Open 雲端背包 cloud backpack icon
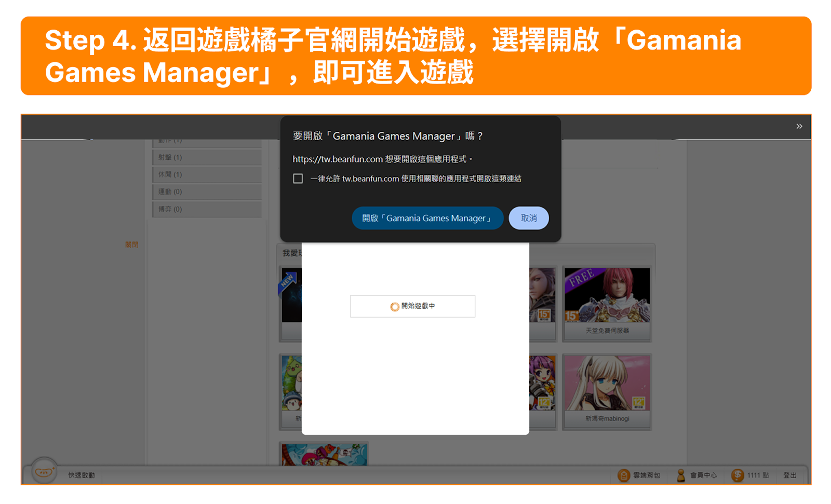The height and width of the screenshot is (504, 831). click(x=623, y=475)
